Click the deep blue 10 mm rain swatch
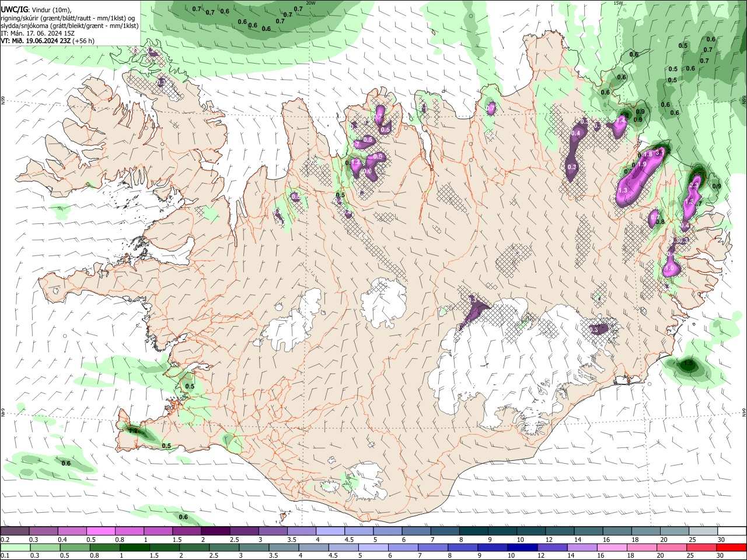 pos(522,547)
